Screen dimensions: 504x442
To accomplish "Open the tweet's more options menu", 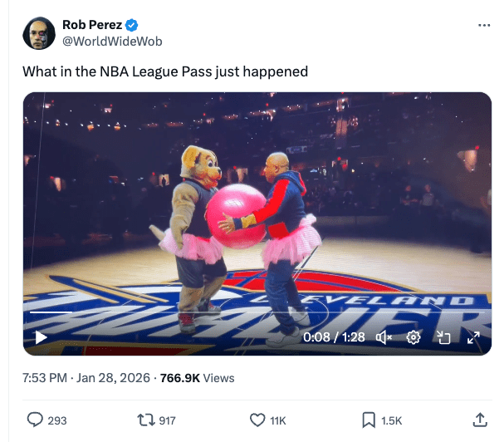I will click(x=484, y=26).
